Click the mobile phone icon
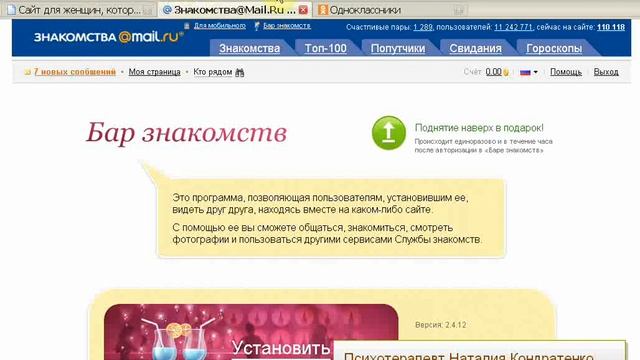Image resolution: width=640 pixels, height=360 pixels. coord(187,26)
